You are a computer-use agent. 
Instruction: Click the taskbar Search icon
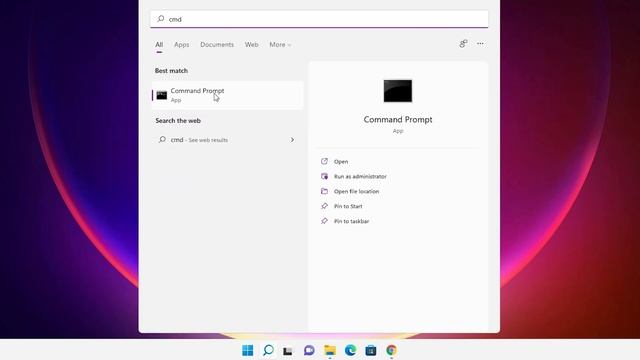[x=268, y=350]
